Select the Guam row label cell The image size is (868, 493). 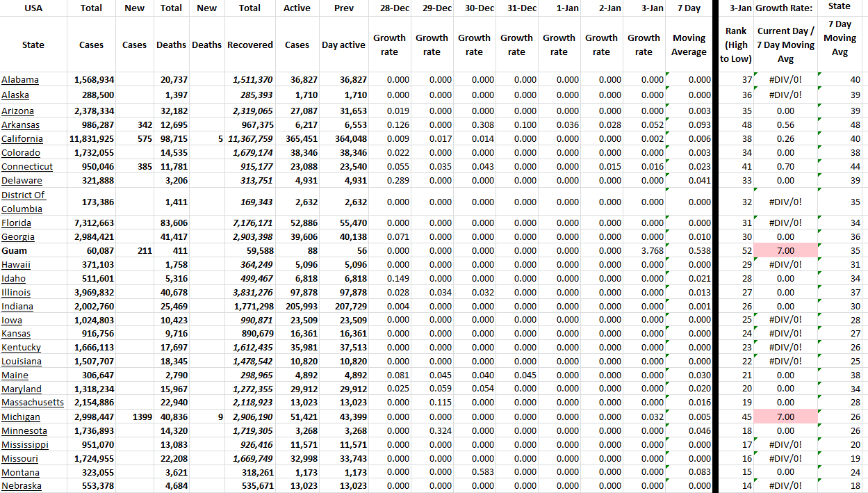pos(15,251)
